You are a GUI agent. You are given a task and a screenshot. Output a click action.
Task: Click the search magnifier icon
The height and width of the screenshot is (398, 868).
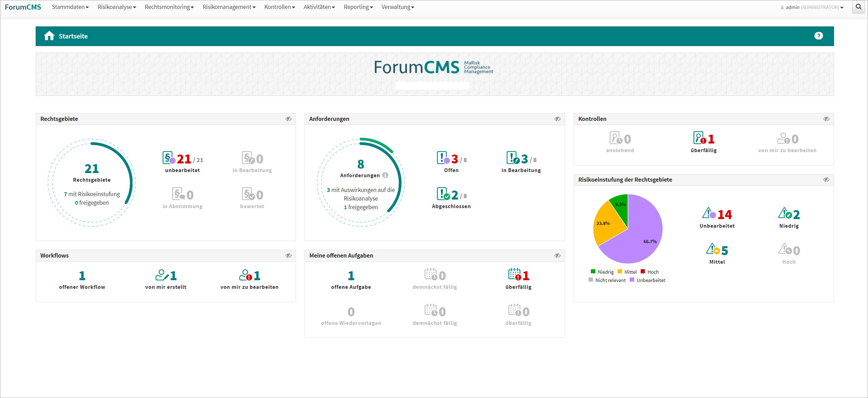[858, 7]
